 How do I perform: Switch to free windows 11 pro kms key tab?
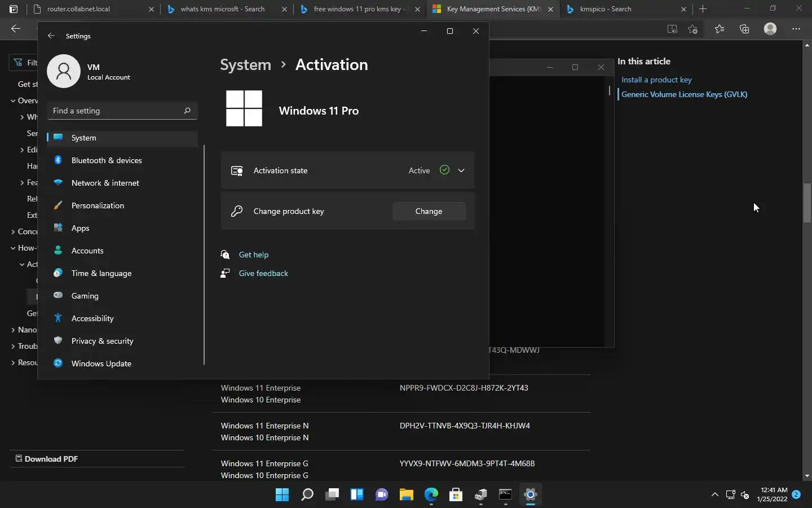click(x=359, y=9)
